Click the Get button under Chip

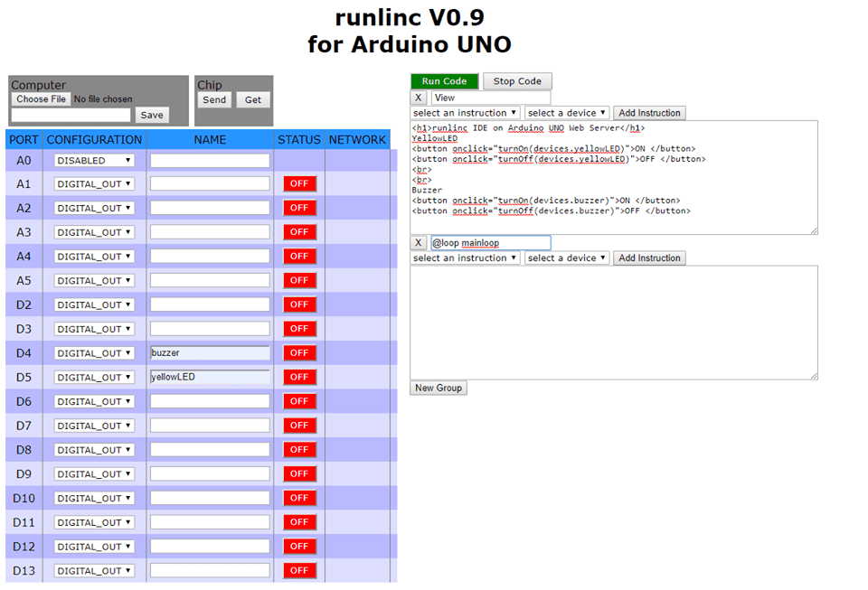[x=253, y=100]
